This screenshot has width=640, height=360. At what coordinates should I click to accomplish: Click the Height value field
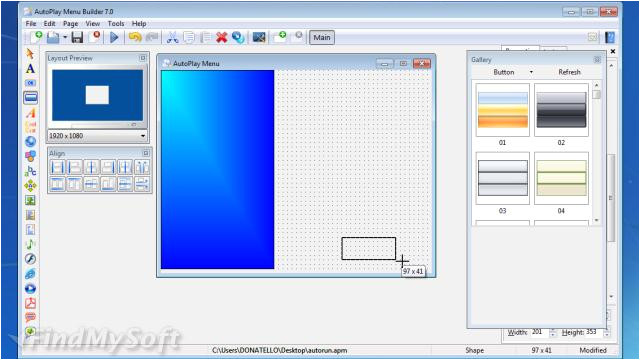[x=594, y=332]
